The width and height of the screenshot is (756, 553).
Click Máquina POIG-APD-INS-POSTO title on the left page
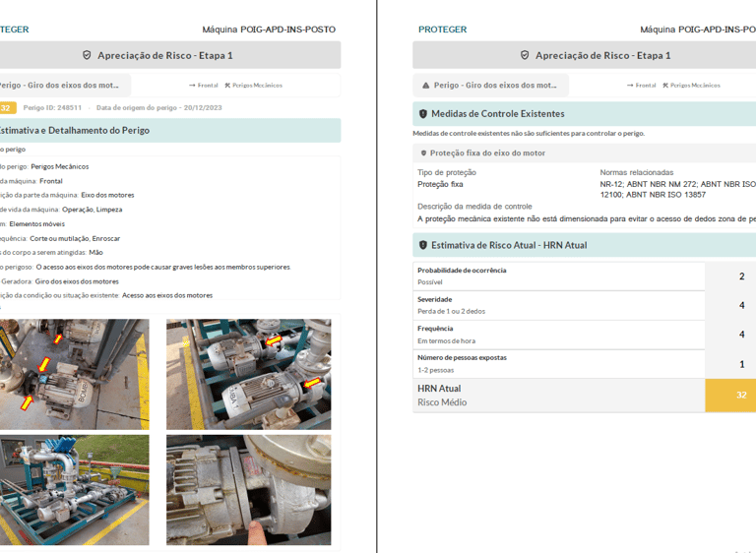[x=269, y=30]
